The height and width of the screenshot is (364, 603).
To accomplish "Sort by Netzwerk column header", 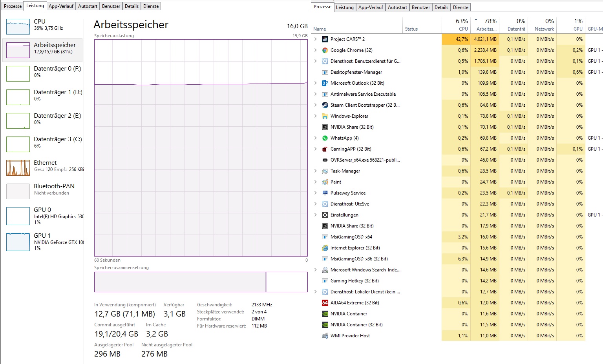I will click(542, 25).
